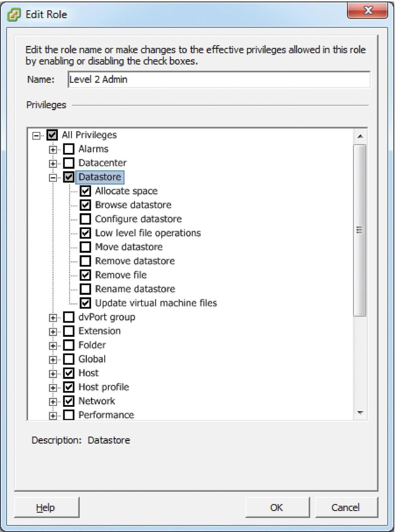The height and width of the screenshot is (532, 397).
Task: Click the vSphere icon in the title bar
Action: [x=14, y=15]
